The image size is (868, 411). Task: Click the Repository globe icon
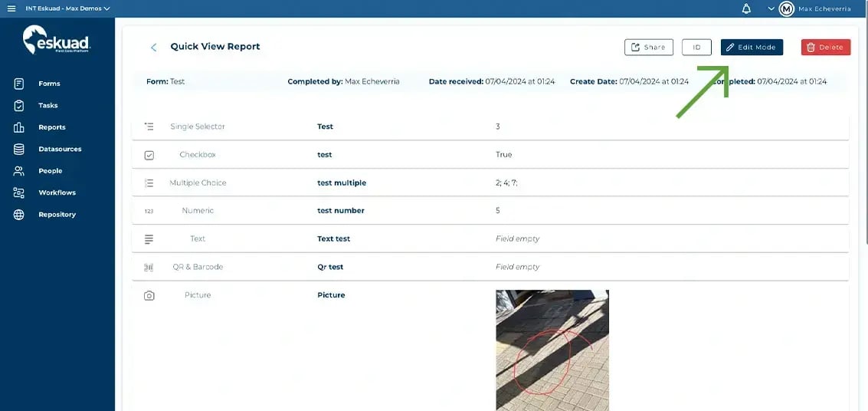point(19,215)
